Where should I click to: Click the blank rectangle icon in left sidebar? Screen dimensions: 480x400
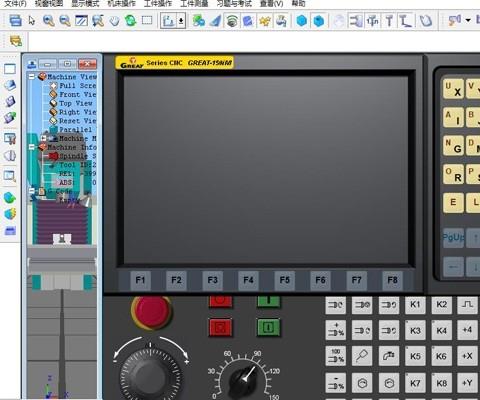click(10, 69)
